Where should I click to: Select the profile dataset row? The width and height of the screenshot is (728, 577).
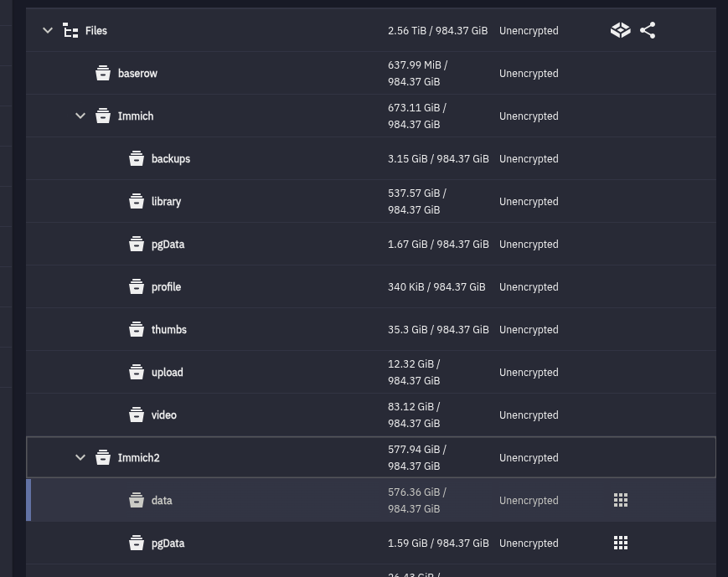[166, 287]
